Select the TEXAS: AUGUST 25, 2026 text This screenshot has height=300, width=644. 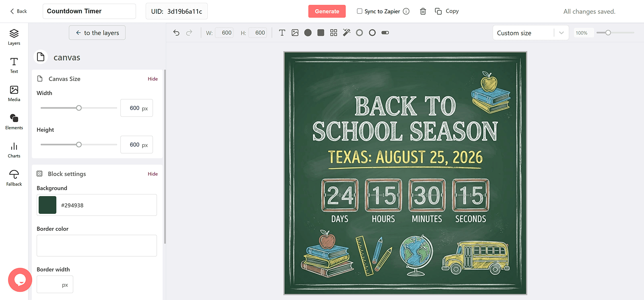[x=405, y=157]
